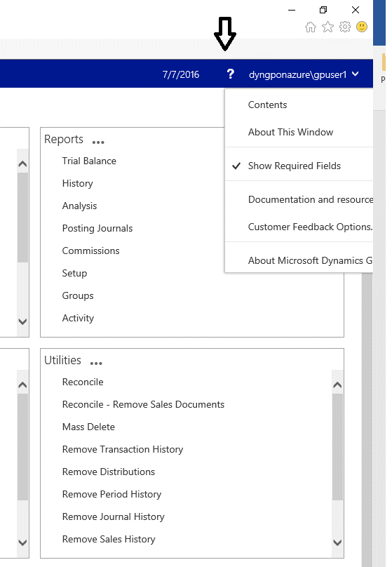Screen dimensions: 392x567
Task: Click the Favorites star icon
Action: pos(327,27)
